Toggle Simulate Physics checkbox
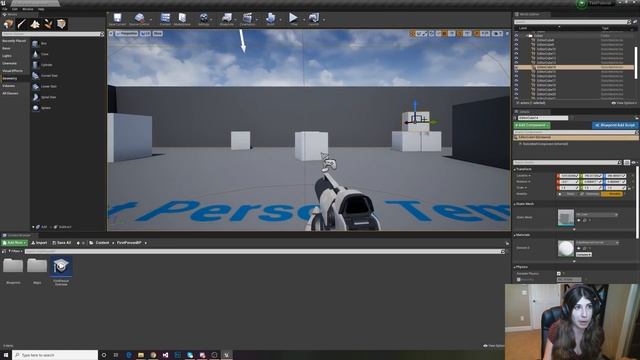Viewport: 640px width, 360px height. [x=559, y=273]
